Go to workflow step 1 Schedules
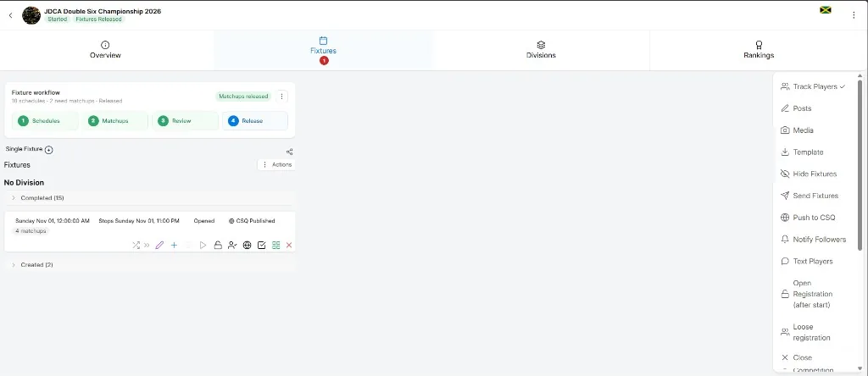This screenshot has height=376, width=868. click(46, 120)
